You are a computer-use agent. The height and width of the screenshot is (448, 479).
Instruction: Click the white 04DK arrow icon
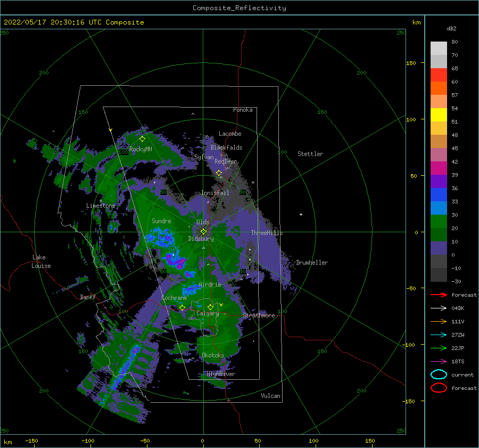pyautogui.click(x=439, y=308)
